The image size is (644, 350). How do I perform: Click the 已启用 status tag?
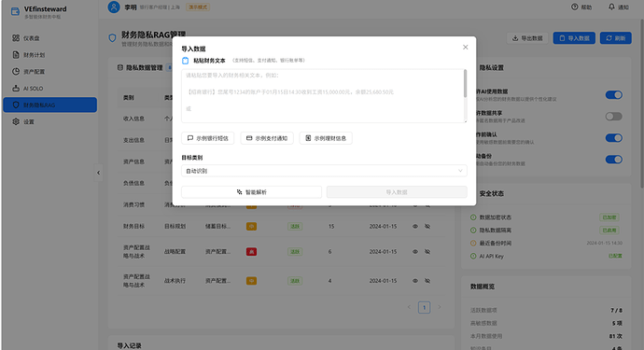click(x=609, y=230)
